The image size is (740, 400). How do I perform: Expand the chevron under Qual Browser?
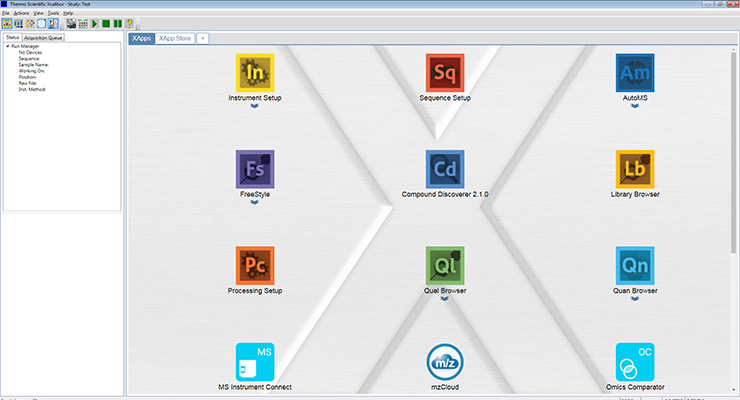445,299
